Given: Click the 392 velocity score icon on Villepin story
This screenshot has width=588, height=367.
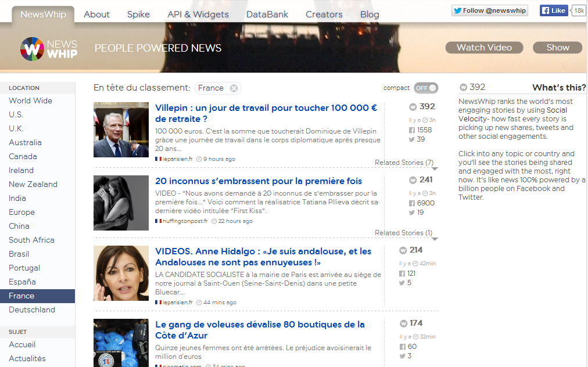Looking at the screenshot, I should 413,107.
